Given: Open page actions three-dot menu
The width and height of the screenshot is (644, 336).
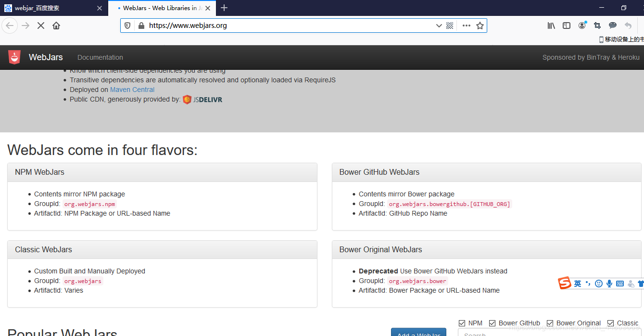Looking at the screenshot, I should tap(467, 26).
